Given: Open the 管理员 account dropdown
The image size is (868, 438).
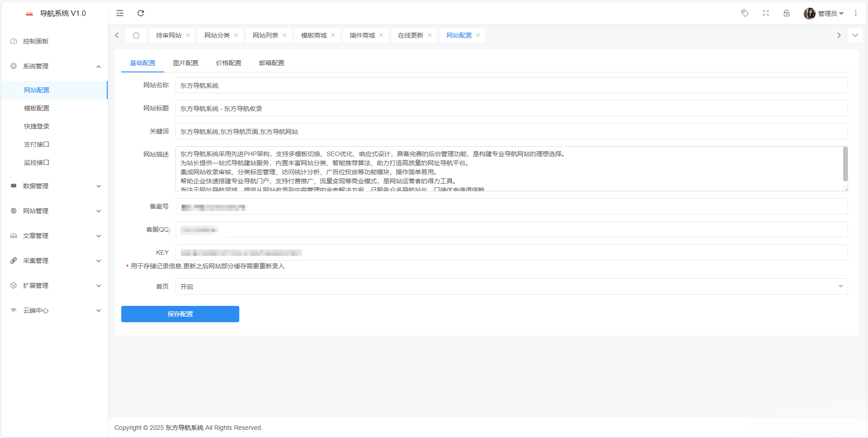Looking at the screenshot, I should 828,13.
